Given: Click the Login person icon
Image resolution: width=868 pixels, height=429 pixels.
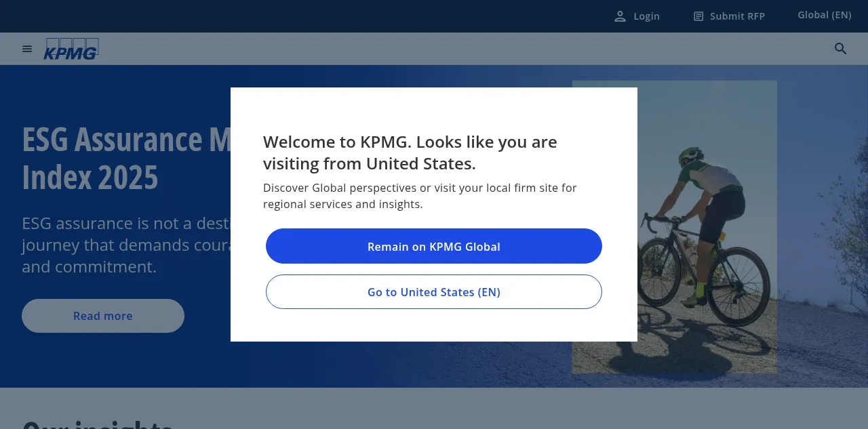Looking at the screenshot, I should [x=620, y=16].
